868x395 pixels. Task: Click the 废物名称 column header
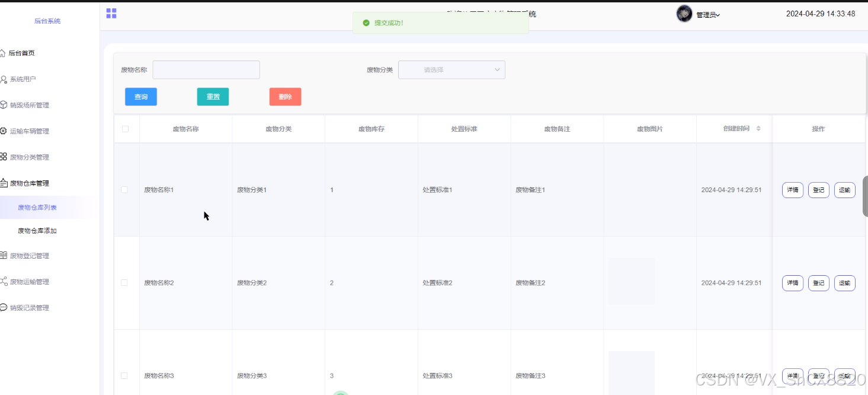[x=185, y=129]
